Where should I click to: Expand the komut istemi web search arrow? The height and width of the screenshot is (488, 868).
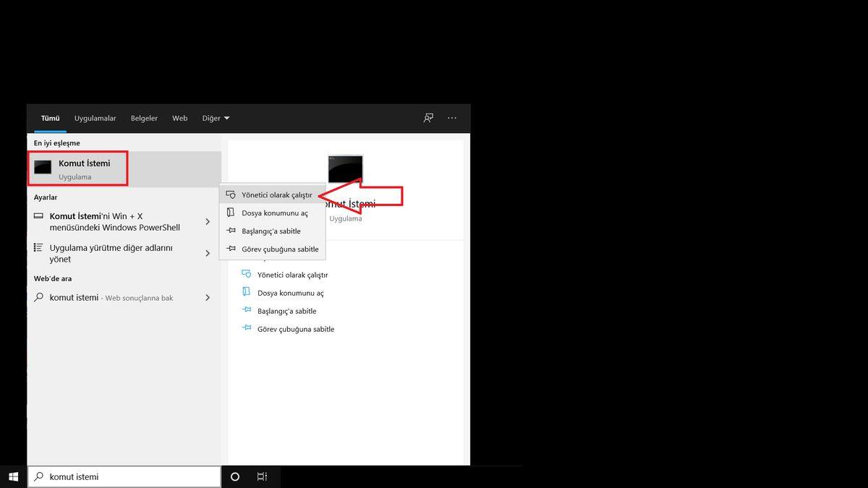pos(208,297)
